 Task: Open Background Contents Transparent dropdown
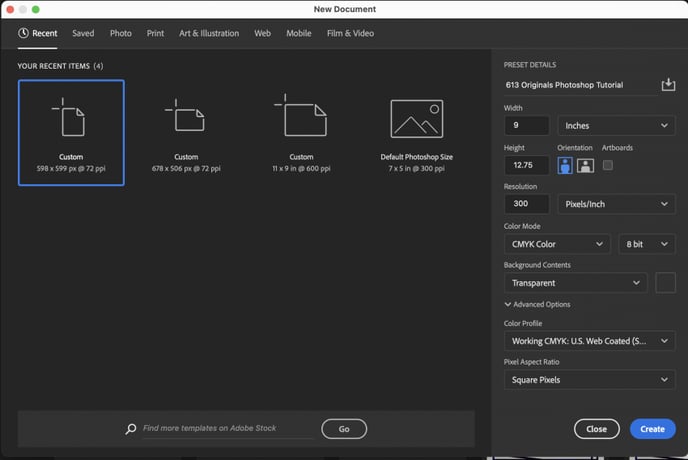point(575,283)
